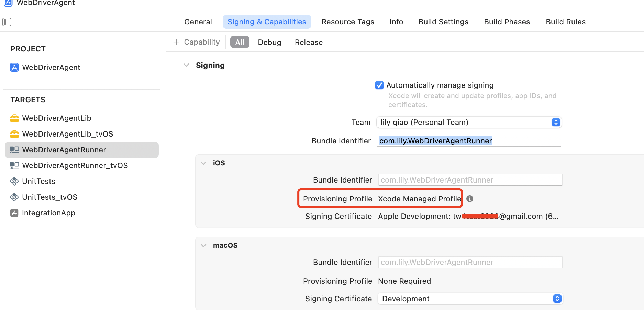The image size is (644, 315).
Task: Click the TARGETS section heading
Action: [28, 100]
